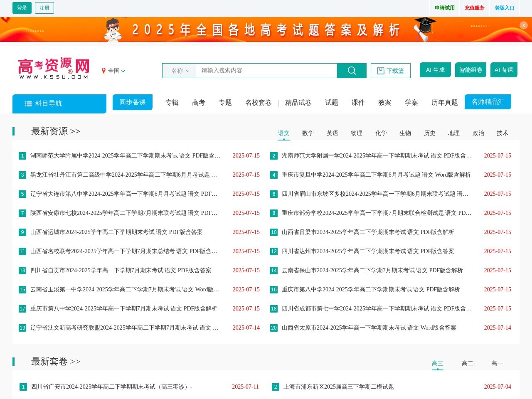Image resolution: width=532 pixels, height=399 pixels.
Task: Click the search magnifier icon
Action: pos(352,71)
